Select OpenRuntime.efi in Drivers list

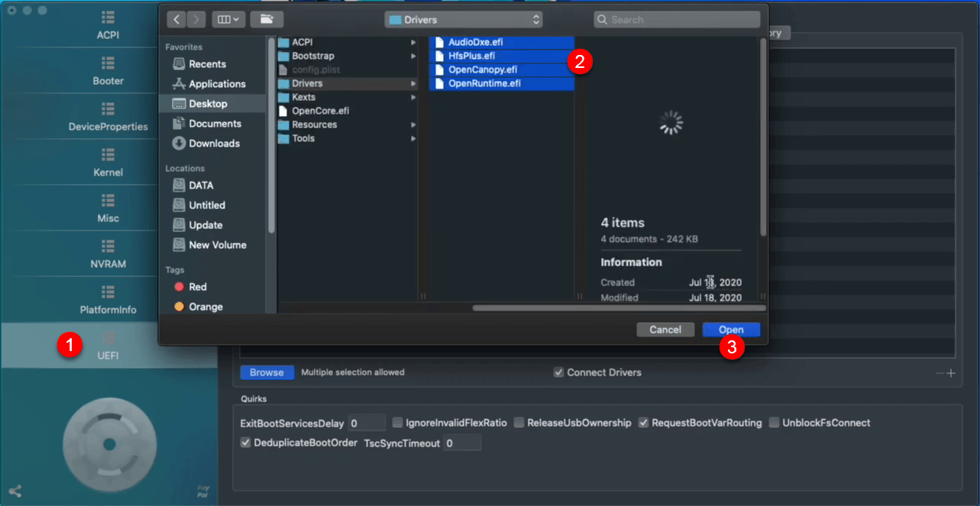(x=502, y=83)
